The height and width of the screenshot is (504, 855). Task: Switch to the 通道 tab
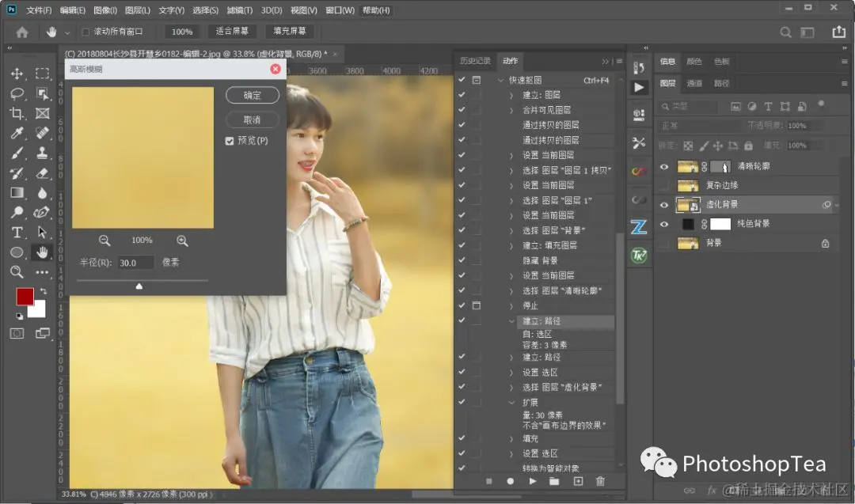pyautogui.click(x=694, y=83)
